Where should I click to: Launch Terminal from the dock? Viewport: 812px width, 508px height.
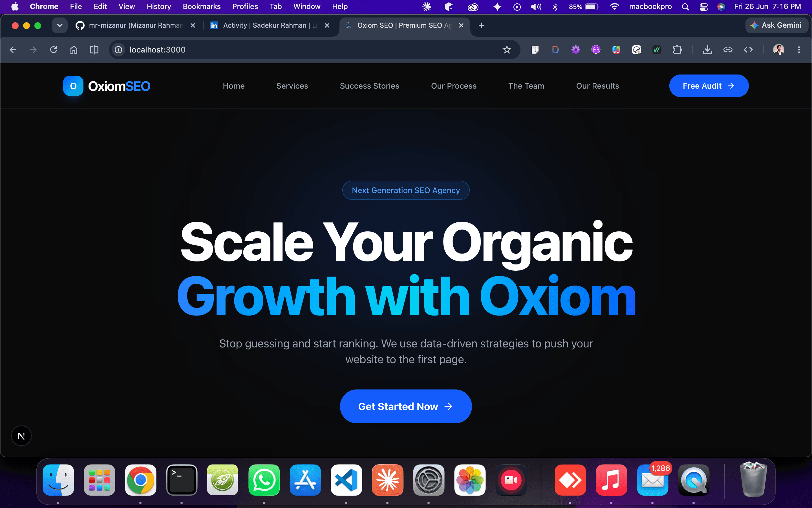click(x=182, y=480)
